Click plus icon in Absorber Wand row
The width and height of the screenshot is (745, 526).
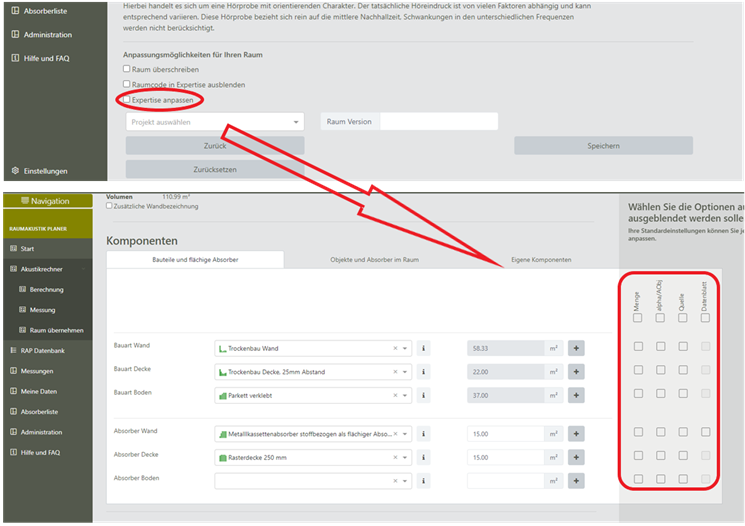[576, 434]
